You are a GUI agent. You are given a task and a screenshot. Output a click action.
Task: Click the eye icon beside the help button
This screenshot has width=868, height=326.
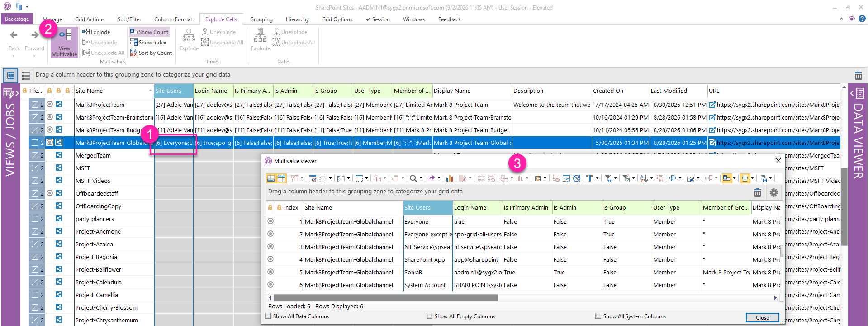(851, 19)
